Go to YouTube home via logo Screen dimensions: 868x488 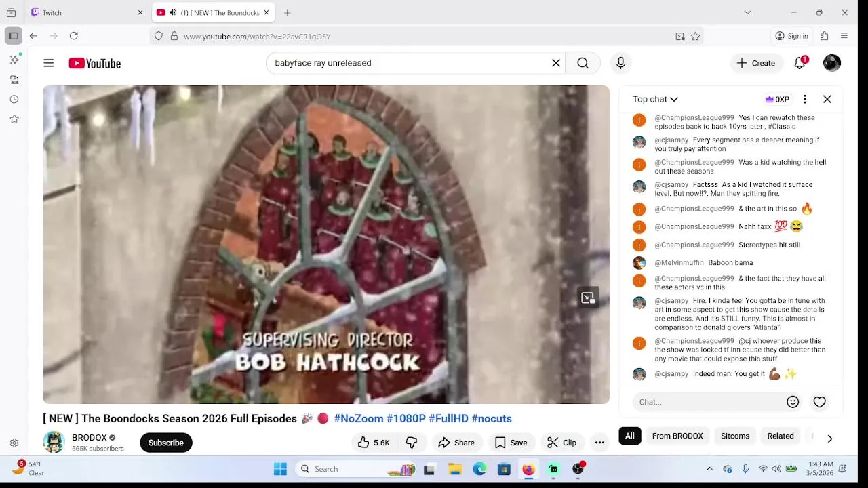[x=94, y=63]
